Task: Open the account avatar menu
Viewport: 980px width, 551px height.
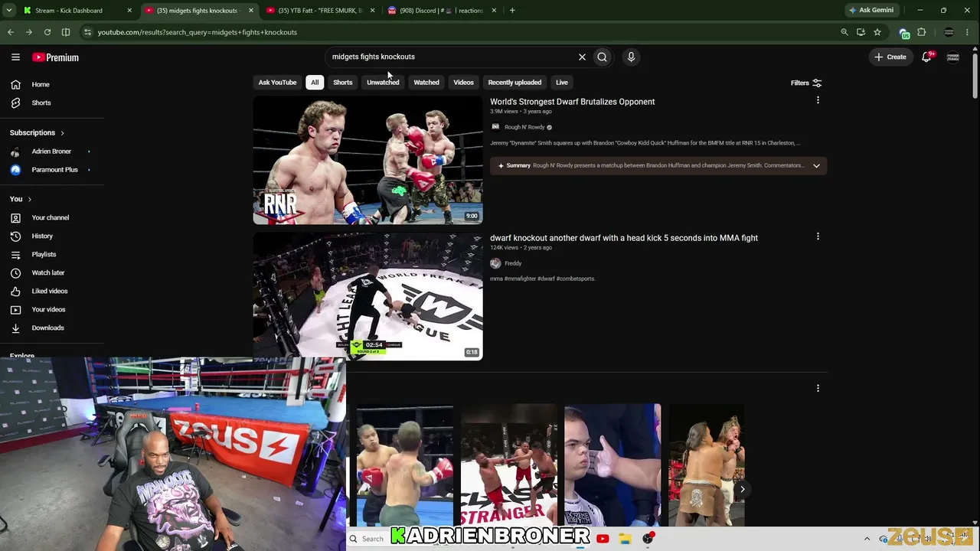Action: (x=953, y=57)
